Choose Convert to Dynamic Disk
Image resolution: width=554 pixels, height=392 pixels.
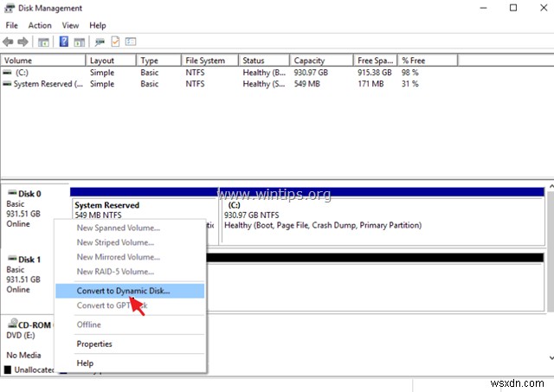(130, 291)
